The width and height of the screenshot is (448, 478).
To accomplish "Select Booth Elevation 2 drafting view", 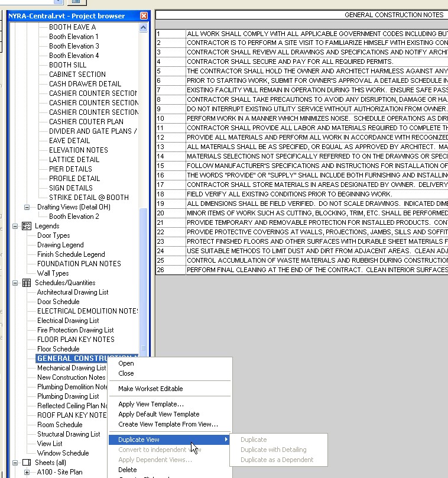I will 74,217.
